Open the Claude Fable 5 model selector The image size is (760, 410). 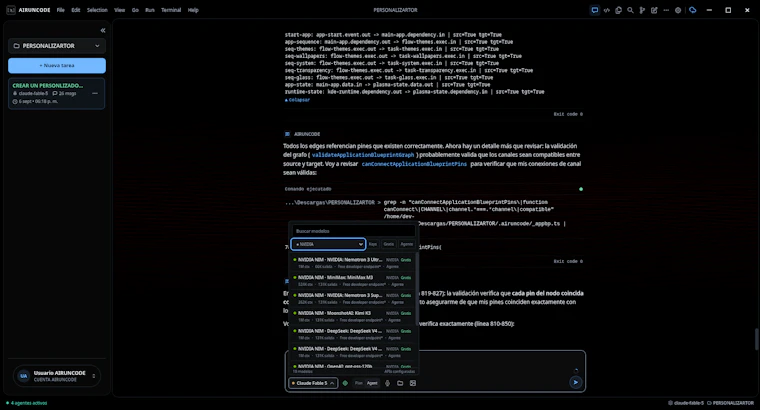(313, 383)
